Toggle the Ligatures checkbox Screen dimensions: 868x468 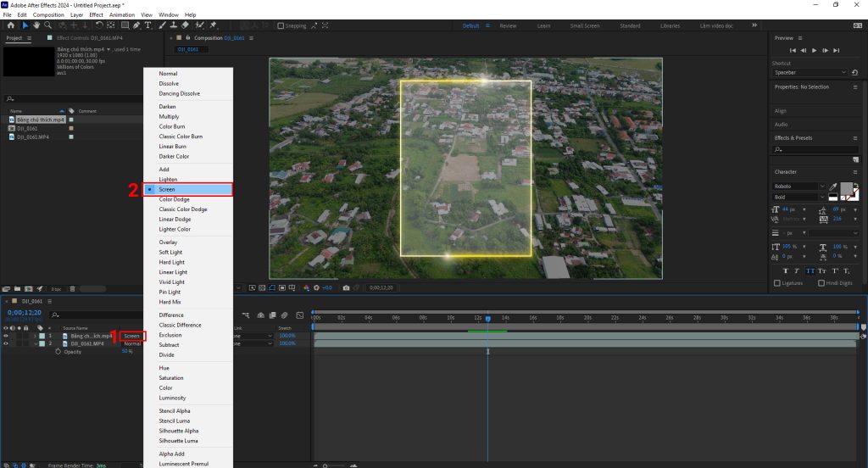777,283
